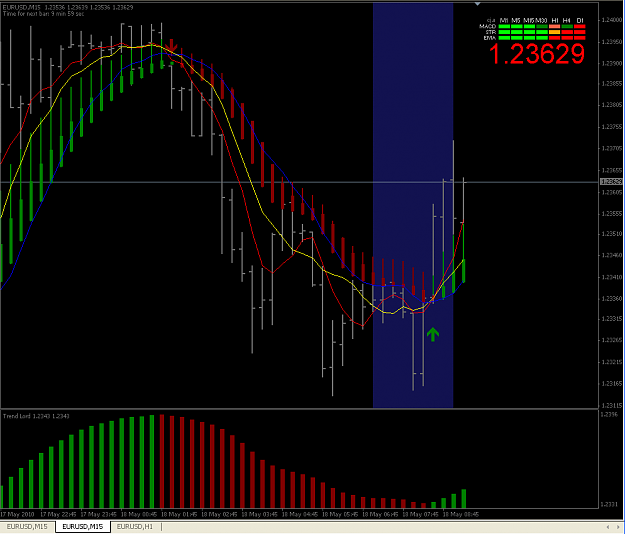Click the 'Trend Lord' indicator label
The width and height of the screenshot is (625, 534).
tap(36, 416)
